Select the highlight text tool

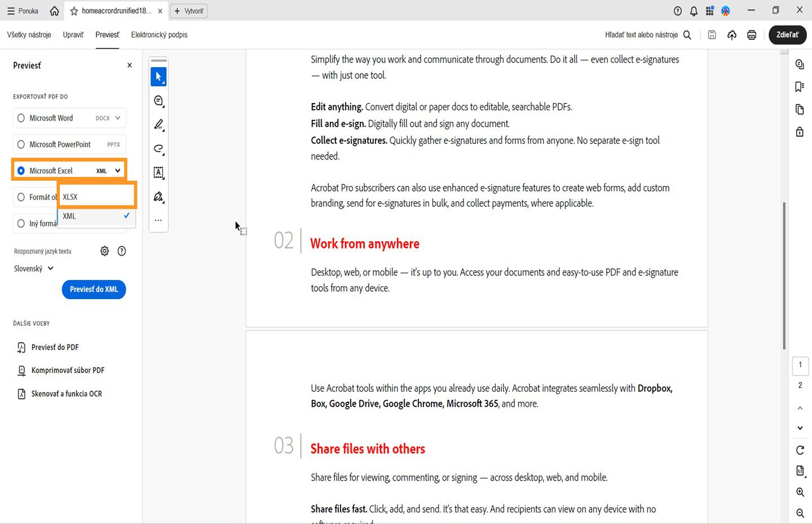click(158, 125)
